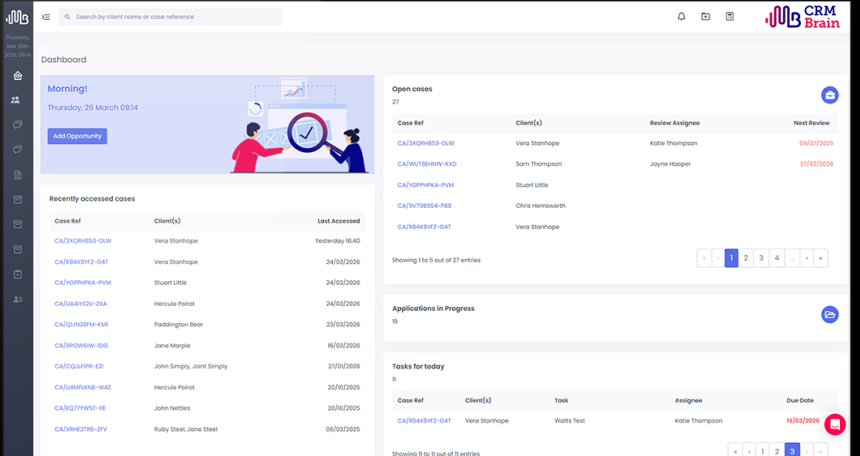Open case CA/EQ77YW5T-11E for John Nettles

point(80,408)
